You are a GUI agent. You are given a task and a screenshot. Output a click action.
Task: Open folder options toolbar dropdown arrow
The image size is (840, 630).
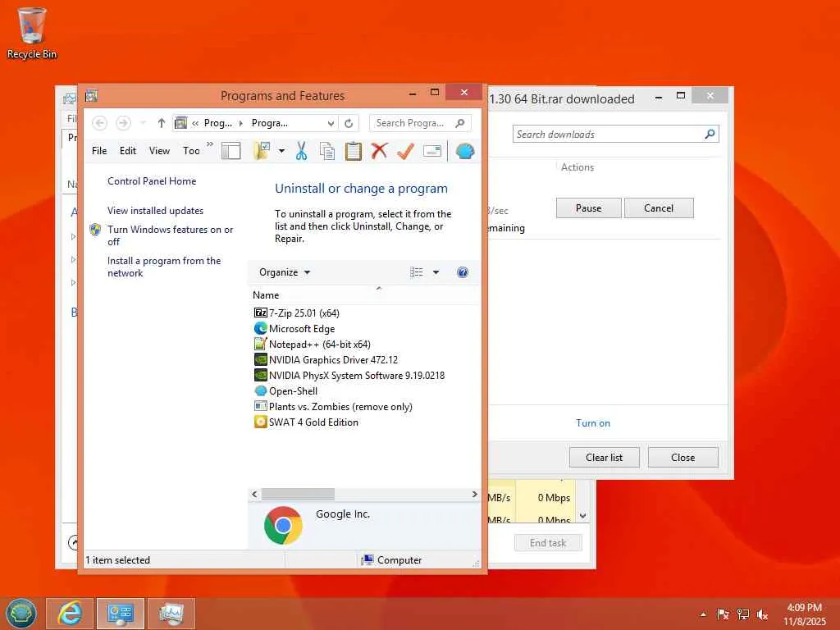coord(281,151)
